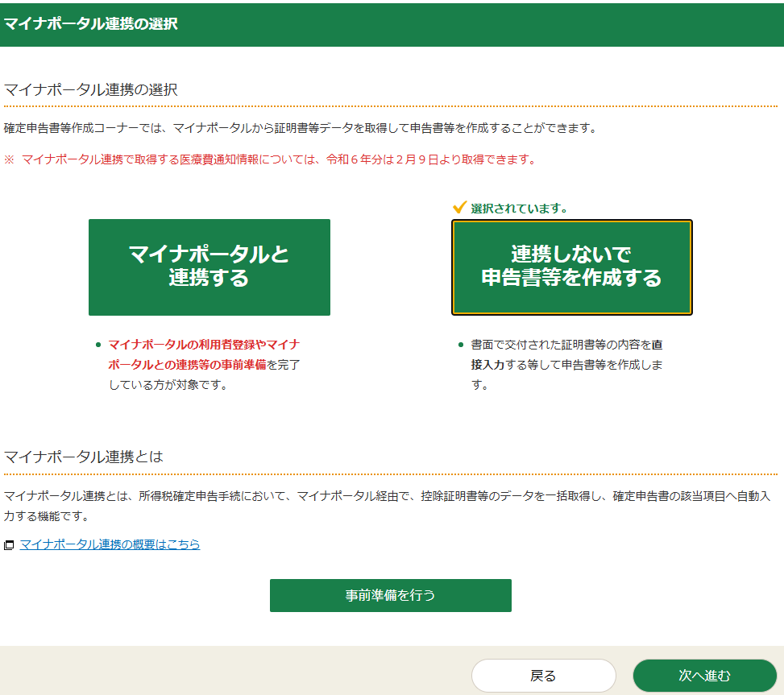This screenshot has width=784, height=695.
Task: Choose 連携しないで申告書等を作成する option
Action: coord(571,267)
